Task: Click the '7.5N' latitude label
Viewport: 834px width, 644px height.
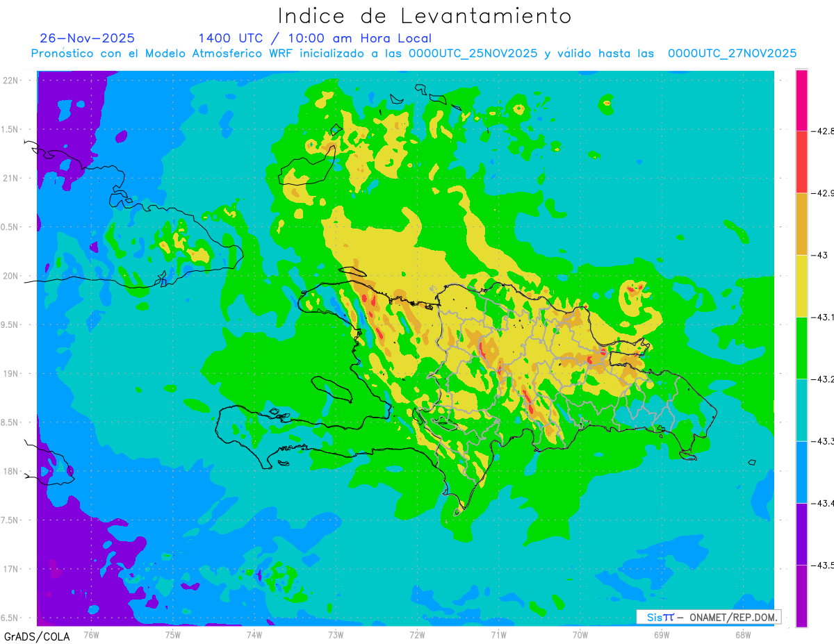Action: (x=10, y=520)
